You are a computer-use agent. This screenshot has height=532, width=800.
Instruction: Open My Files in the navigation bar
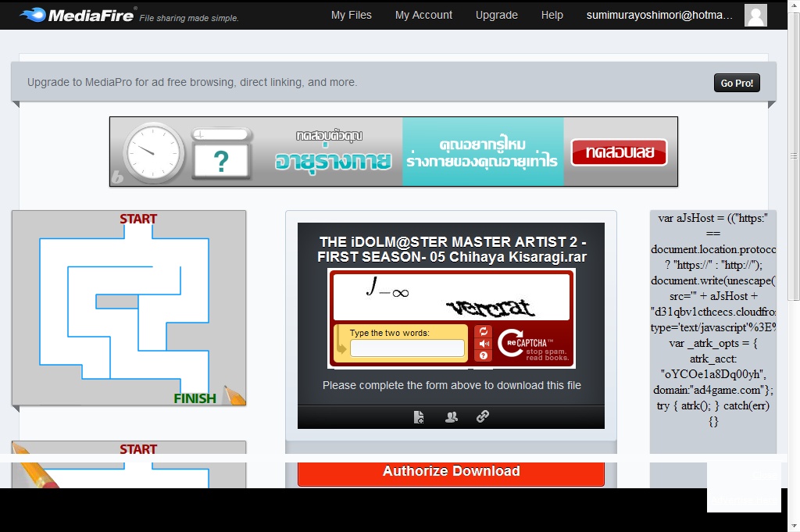tap(351, 16)
